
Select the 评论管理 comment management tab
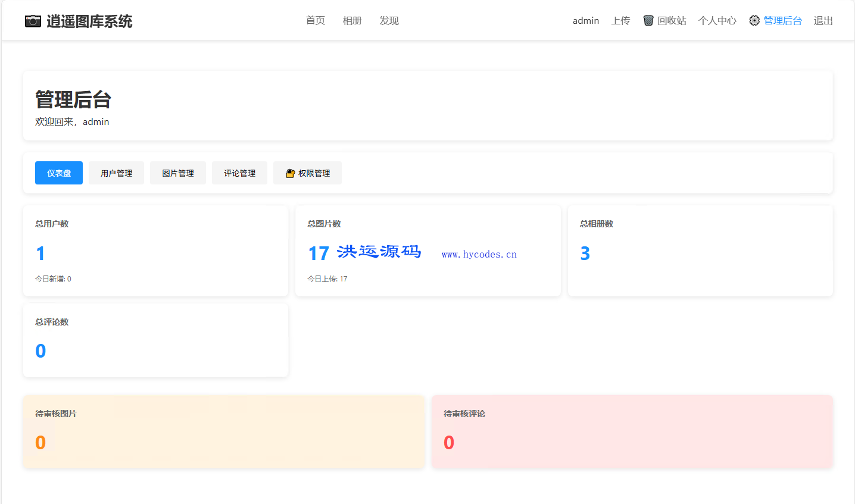[x=239, y=173]
